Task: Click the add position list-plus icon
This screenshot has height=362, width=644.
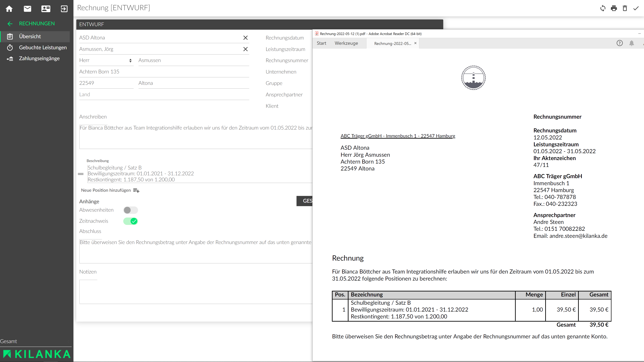Action: 136,191
